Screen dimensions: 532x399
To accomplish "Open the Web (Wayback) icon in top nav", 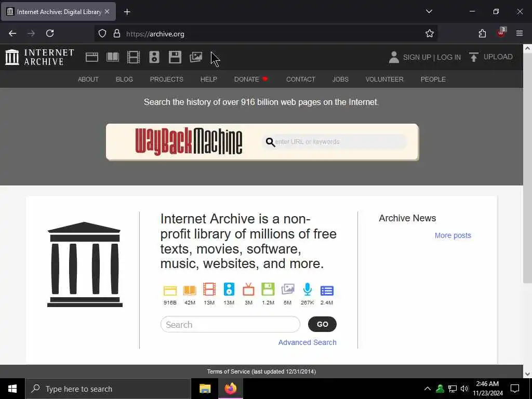I will pos(91,57).
